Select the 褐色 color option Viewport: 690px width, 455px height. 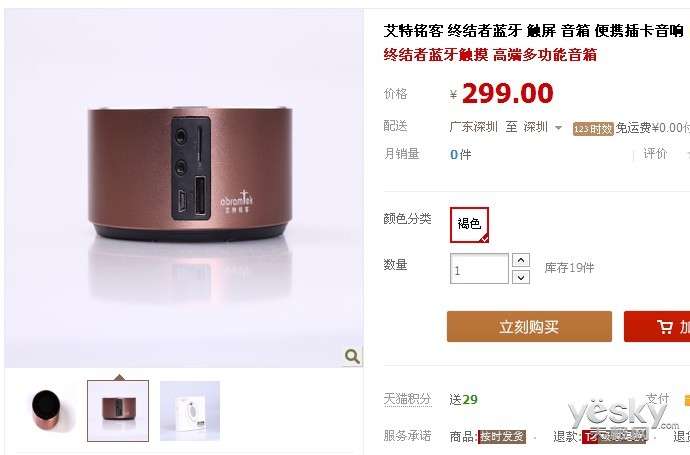pyautogui.click(x=469, y=224)
